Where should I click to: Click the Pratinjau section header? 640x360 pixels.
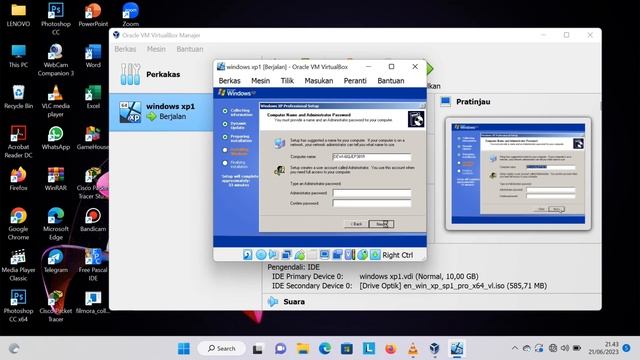(473, 102)
